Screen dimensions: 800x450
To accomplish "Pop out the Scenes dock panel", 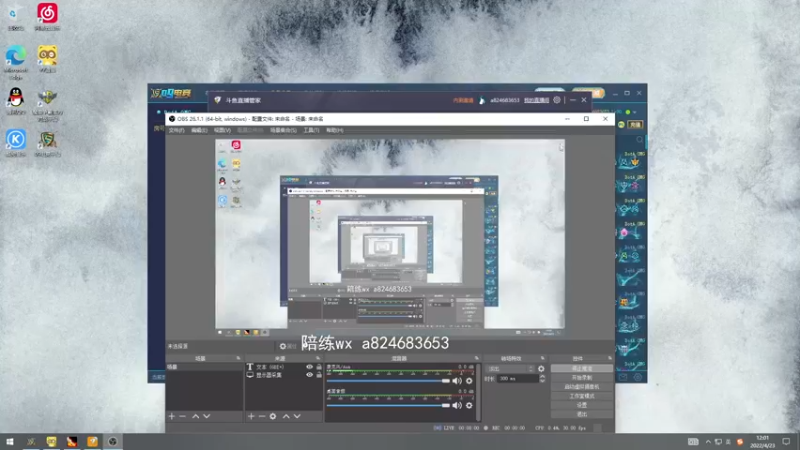I will pos(238,358).
